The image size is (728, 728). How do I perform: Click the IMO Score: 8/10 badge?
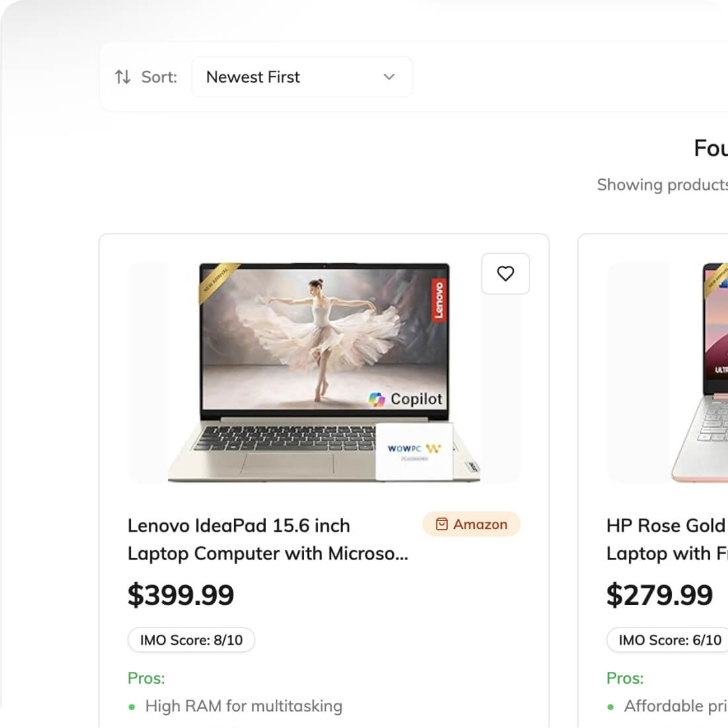[x=191, y=640]
